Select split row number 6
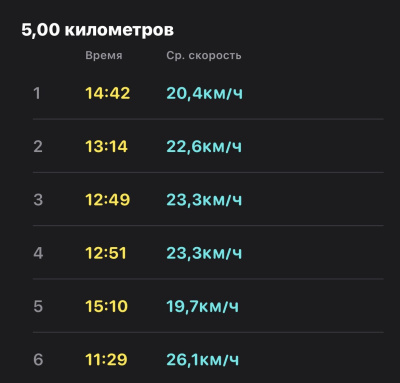Viewport: 400px width, 383px height. (208, 359)
